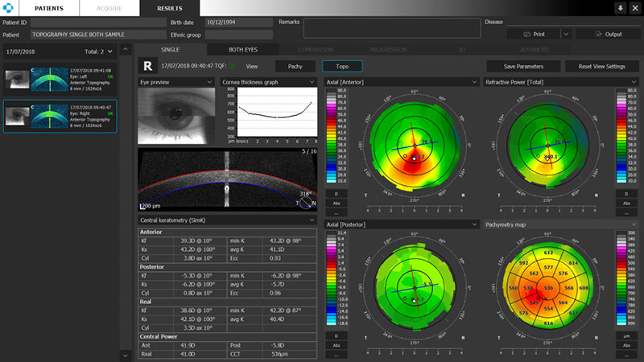Toggle Abs scale under Axial Anterior legend
Screen dimensions: 644x362
click(x=336, y=204)
